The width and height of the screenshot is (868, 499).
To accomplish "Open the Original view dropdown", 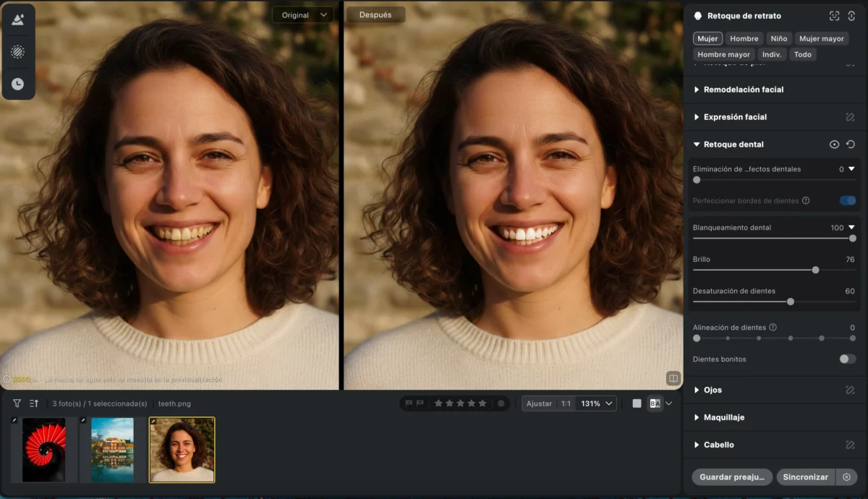I will tap(303, 15).
